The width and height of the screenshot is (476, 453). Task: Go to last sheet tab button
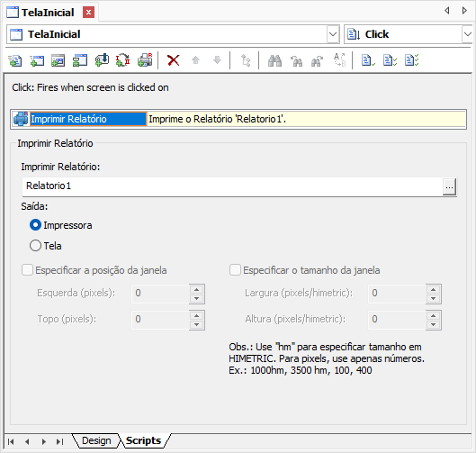(x=60, y=441)
